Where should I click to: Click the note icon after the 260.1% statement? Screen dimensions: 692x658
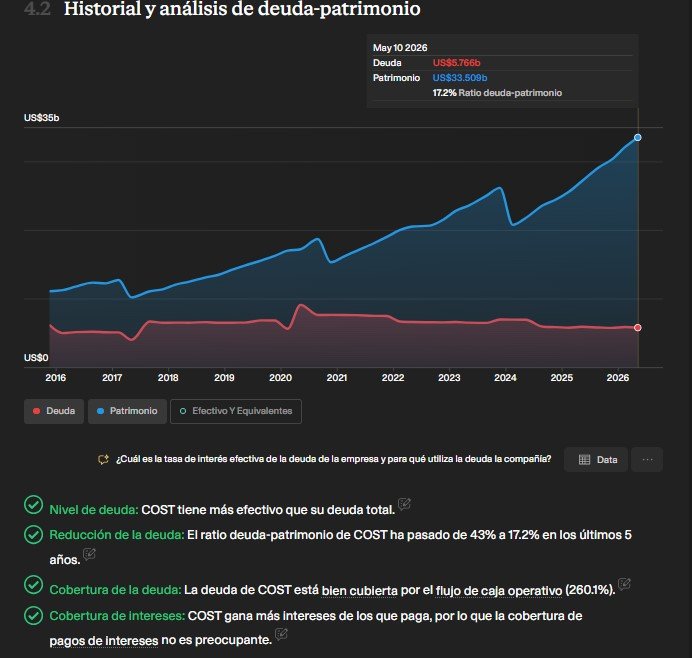pyautogui.click(x=624, y=584)
